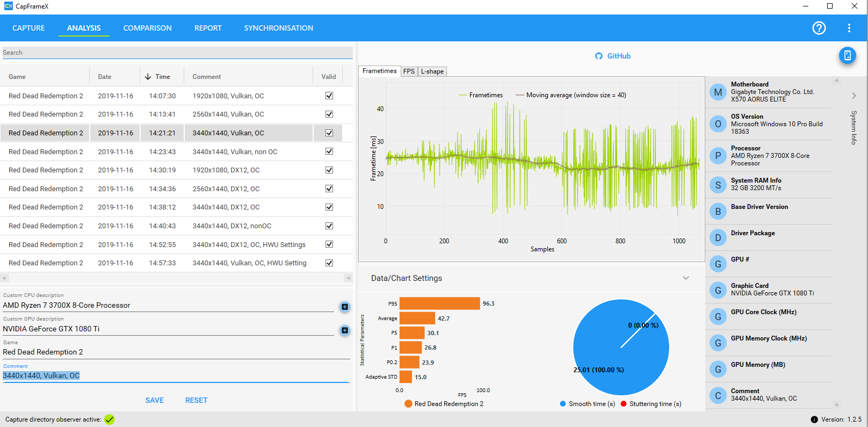Select the 3440x1440, DX12, nonOC record
Screen dimensions: 868x427
[x=177, y=226]
